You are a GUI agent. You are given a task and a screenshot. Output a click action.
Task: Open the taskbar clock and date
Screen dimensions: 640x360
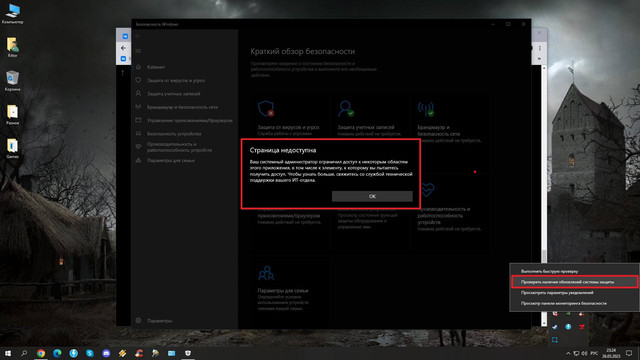pyautogui.click(x=611, y=353)
